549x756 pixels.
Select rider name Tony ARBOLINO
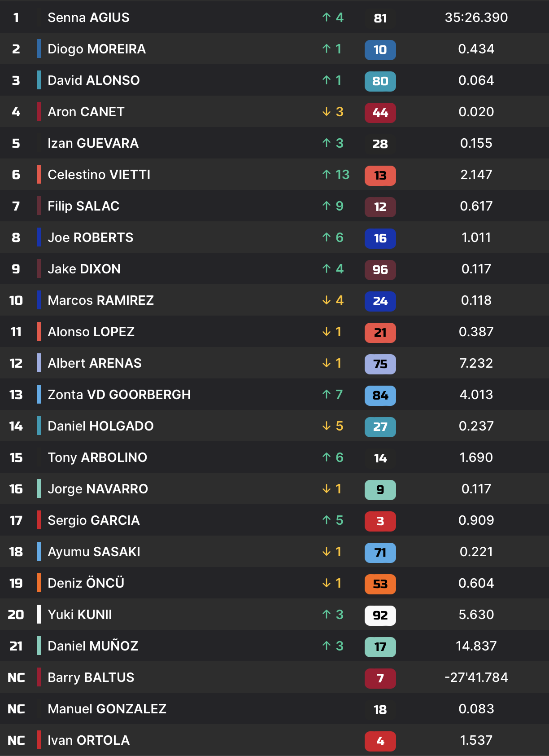pyautogui.click(x=97, y=457)
